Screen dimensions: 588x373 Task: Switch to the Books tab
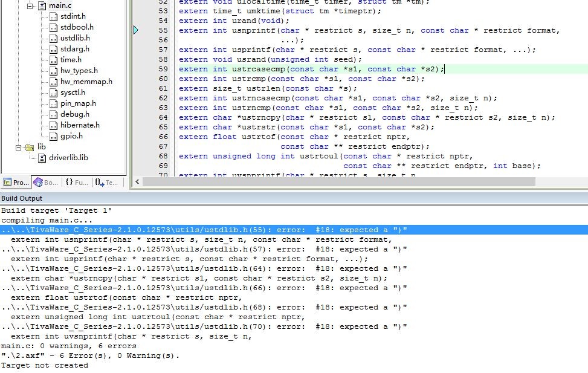[x=46, y=183]
